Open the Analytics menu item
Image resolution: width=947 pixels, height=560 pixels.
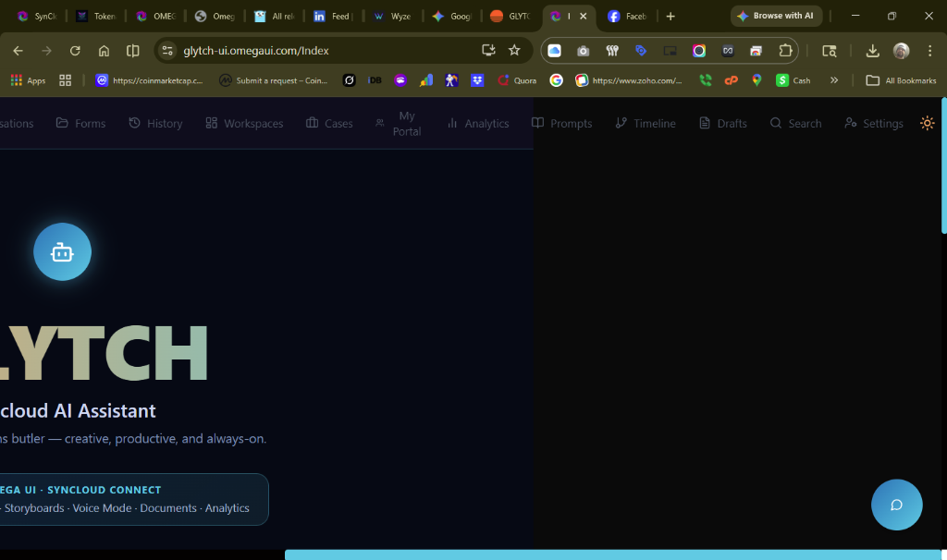point(478,123)
